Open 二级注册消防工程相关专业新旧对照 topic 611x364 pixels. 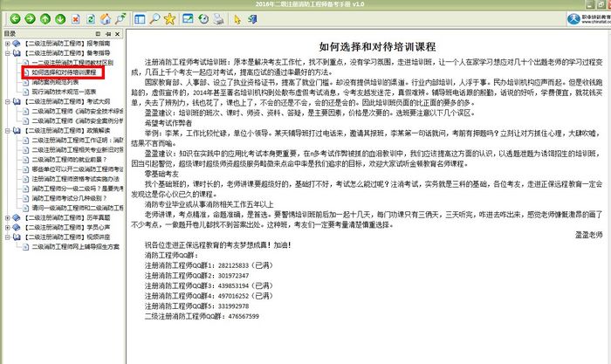pyautogui.click(x=78, y=150)
